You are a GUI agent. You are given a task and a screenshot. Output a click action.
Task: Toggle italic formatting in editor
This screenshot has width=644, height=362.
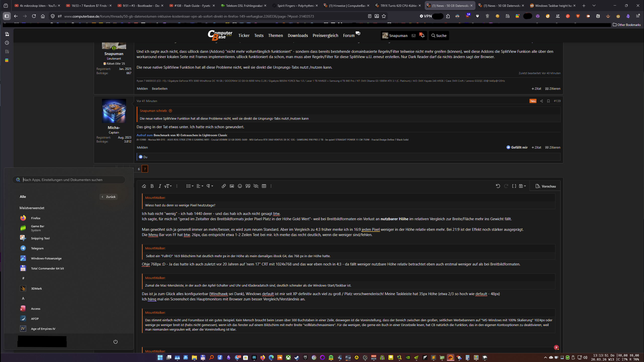click(x=160, y=186)
